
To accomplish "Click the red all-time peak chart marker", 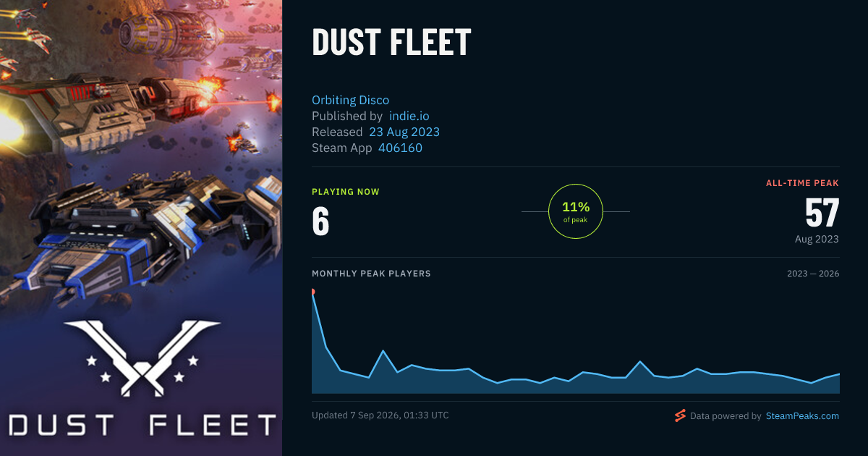I will pos(312,292).
